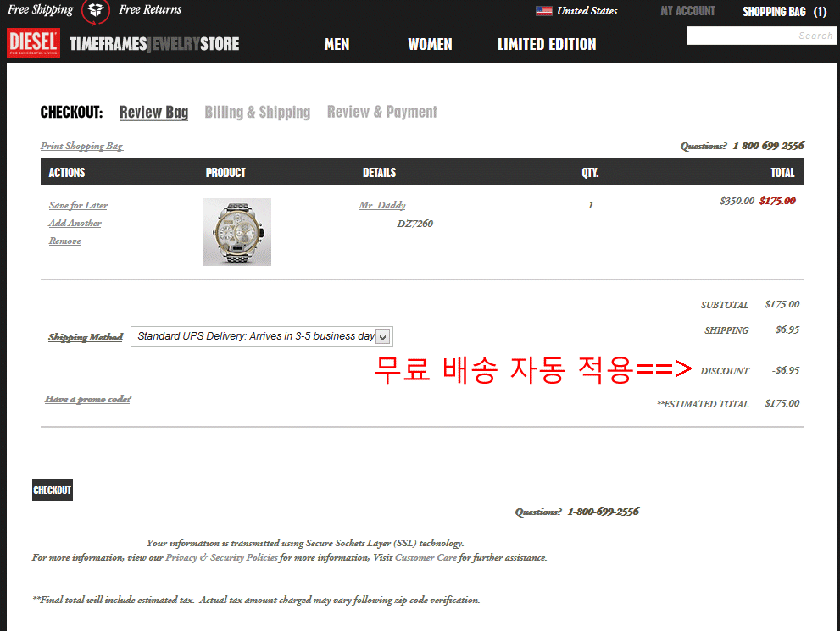Image resolution: width=840 pixels, height=631 pixels.
Task: Click the free shipping box icon
Action: tap(95, 11)
